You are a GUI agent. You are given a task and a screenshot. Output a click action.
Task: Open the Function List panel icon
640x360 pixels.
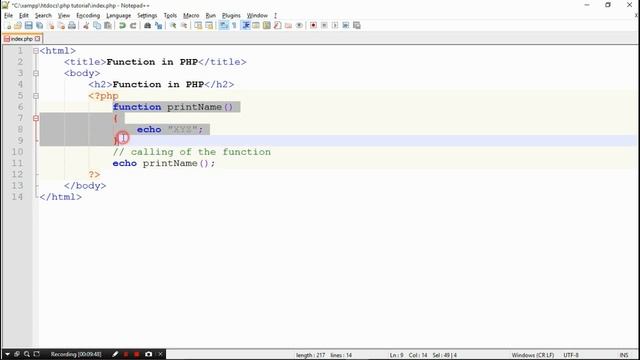click(278, 25)
